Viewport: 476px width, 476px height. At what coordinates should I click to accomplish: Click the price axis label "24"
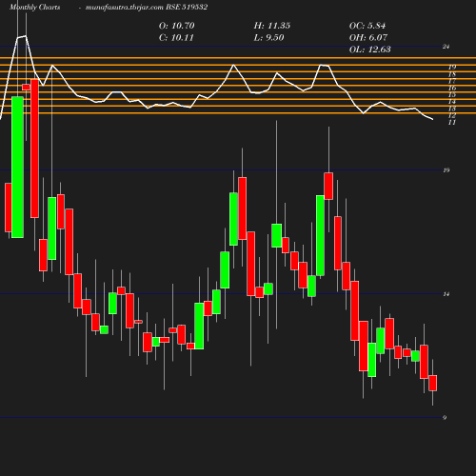446,47
